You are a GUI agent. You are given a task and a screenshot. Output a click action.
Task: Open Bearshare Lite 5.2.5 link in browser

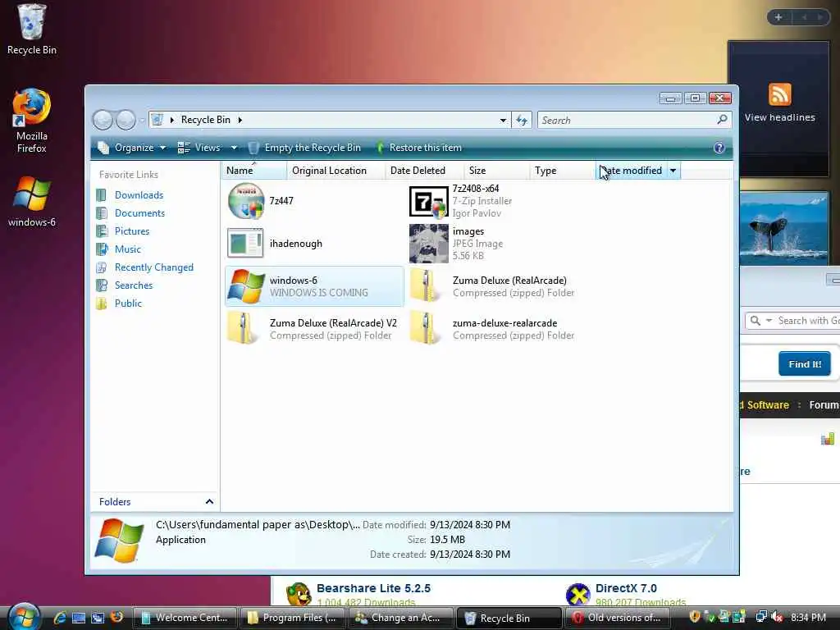tap(373, 588)
